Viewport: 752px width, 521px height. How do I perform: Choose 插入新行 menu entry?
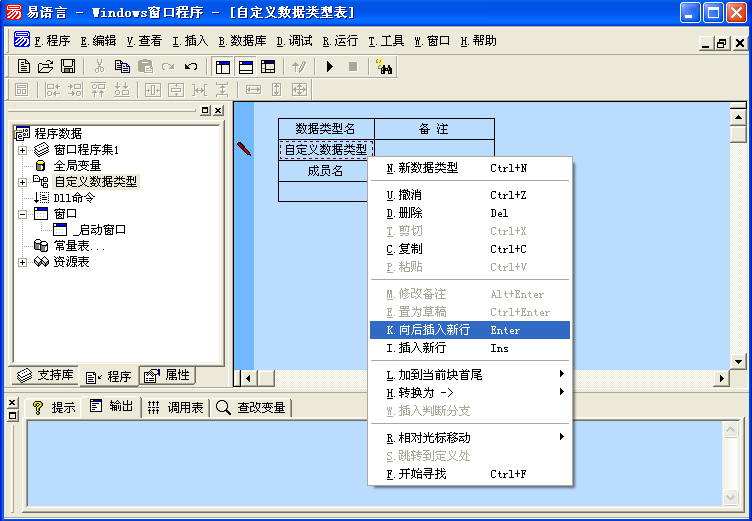[x=470, y=348]
